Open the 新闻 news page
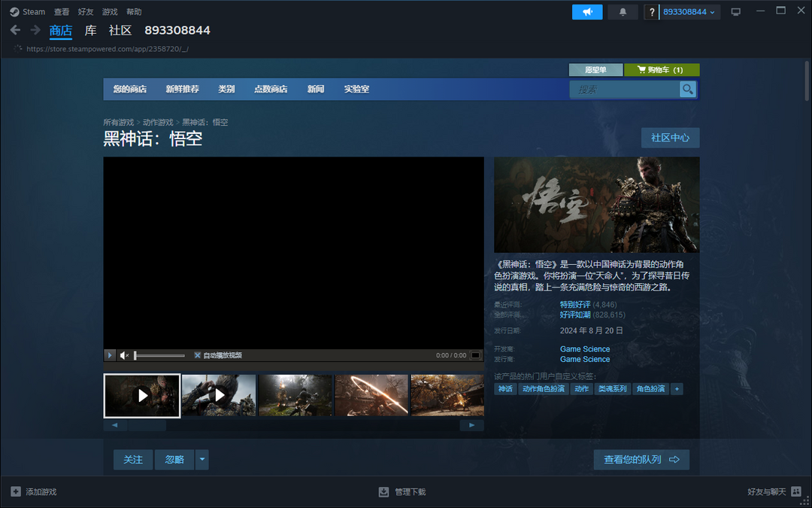This screenshot has height=508, width=812. [315, 89]
